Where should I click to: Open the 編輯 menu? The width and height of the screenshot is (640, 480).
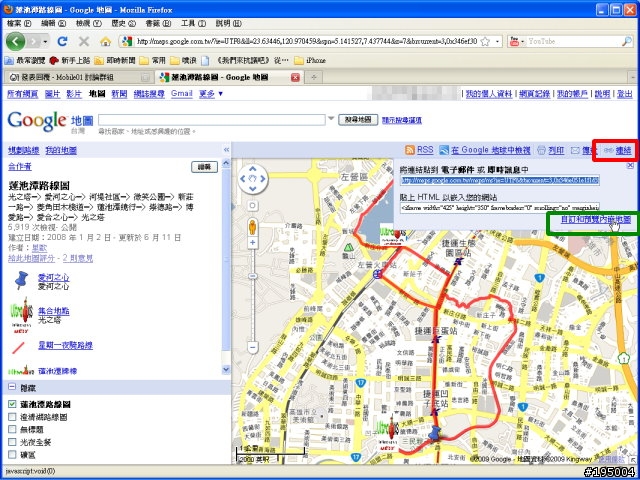(x=53, y=23)
